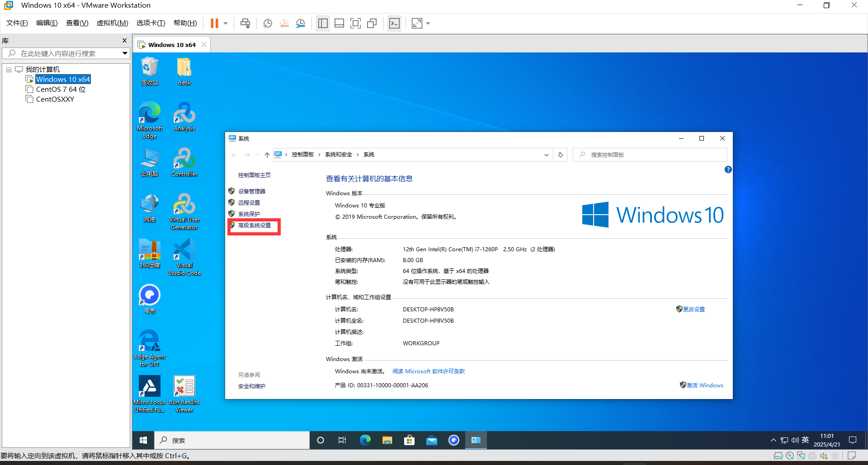This screenshot has height=465, width=868.
Task: Click 控制面板 in the breadcrumb path
Action: [x=302, y=155]
